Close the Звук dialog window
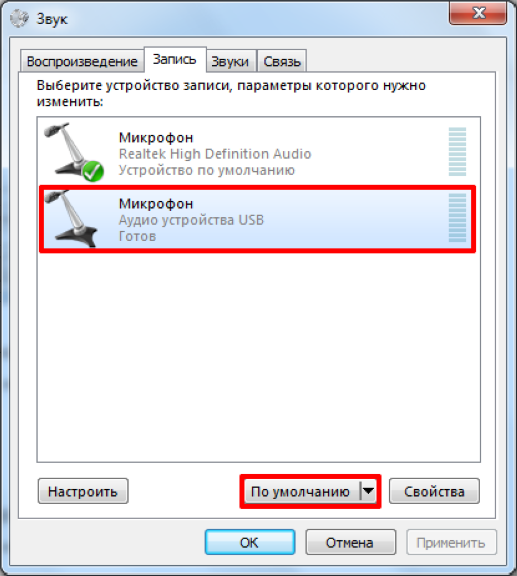This screenshot has height=576, width=517. 478,13
